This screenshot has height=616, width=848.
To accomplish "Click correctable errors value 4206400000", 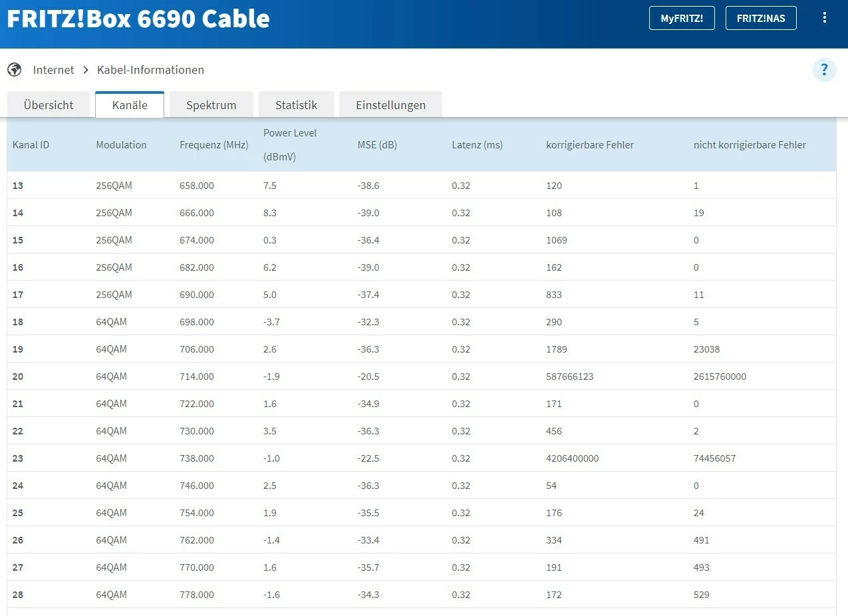I will pos(573,458).
